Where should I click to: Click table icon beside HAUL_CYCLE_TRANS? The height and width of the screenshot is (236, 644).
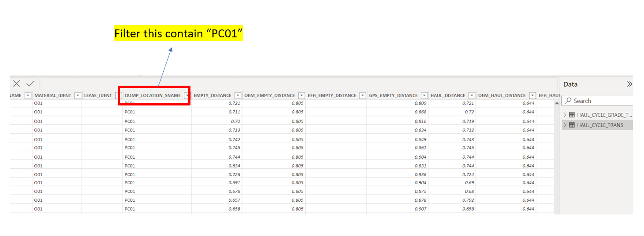pos(572,125)
